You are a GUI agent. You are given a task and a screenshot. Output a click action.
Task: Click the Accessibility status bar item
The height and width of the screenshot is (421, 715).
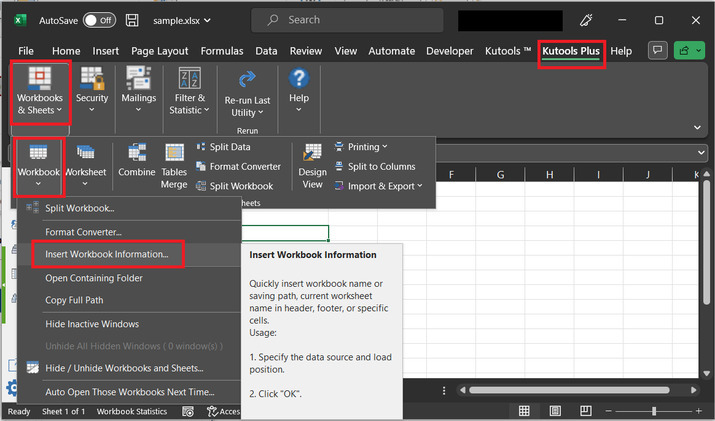click(x=223, y=411)
